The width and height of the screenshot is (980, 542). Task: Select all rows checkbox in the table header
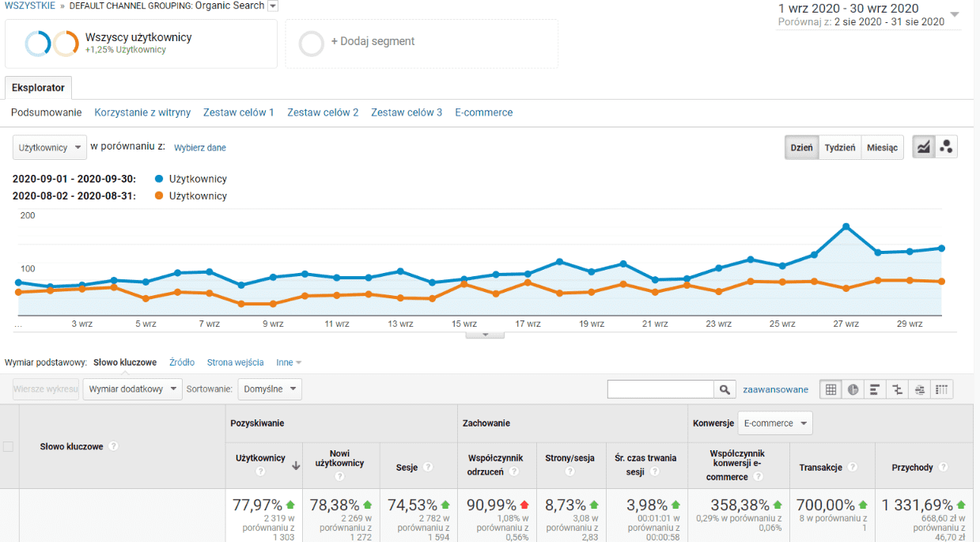(x=9, y=445)
